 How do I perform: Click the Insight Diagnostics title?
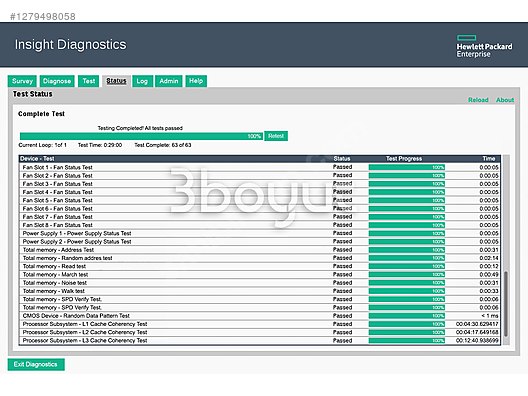click(71, 44)
